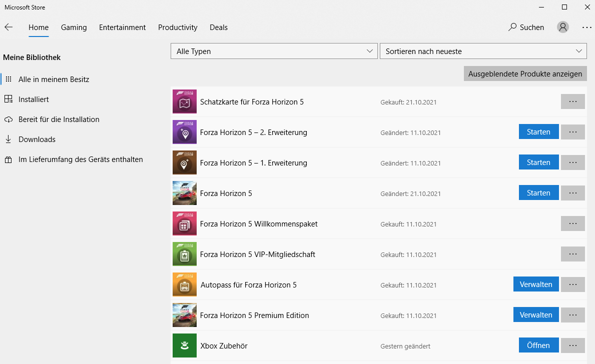This screenshot has width=595, height=364.
Task: Expand the Sortieren nach neueste dropdown
Action: pos(483,51)
